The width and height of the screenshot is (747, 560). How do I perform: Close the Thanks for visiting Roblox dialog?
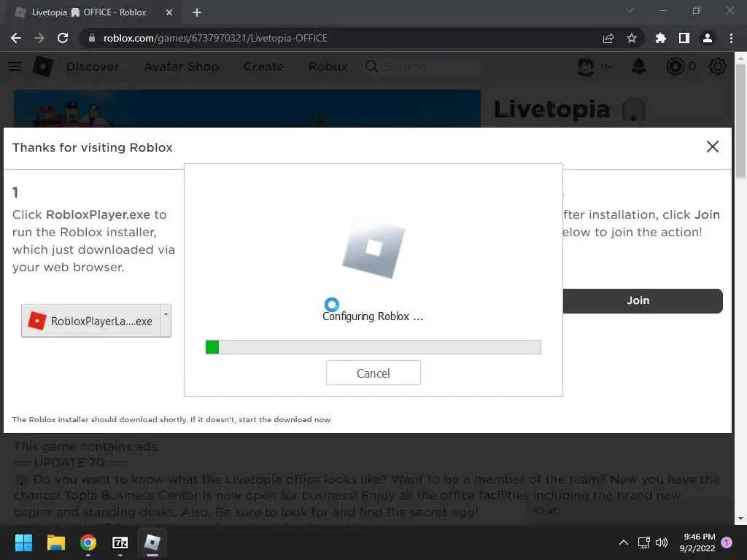712,147
